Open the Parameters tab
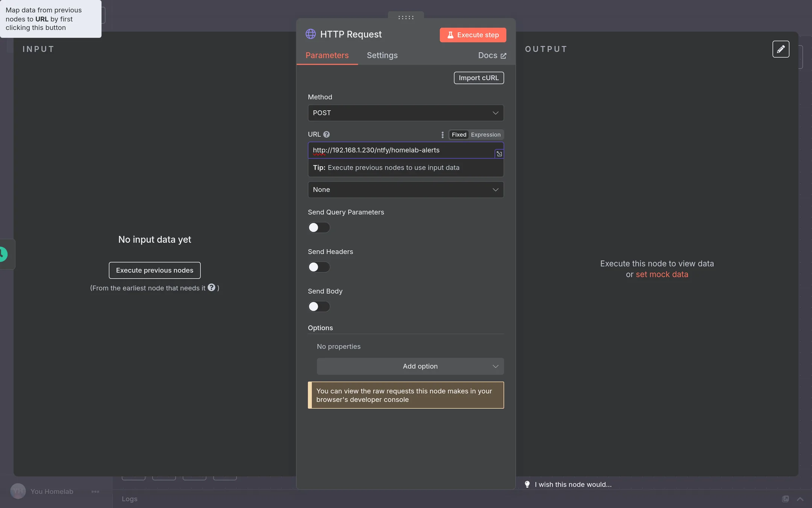 click(x=327, y=55)
